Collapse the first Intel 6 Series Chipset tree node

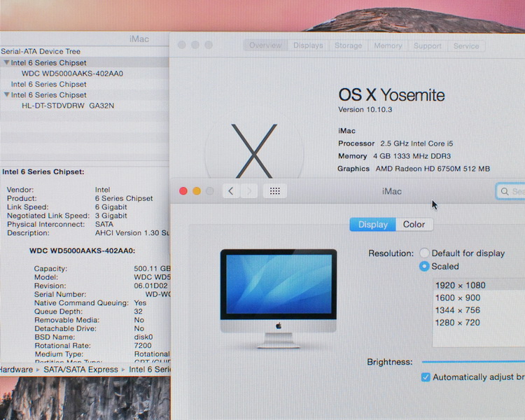tap(6, 62)
